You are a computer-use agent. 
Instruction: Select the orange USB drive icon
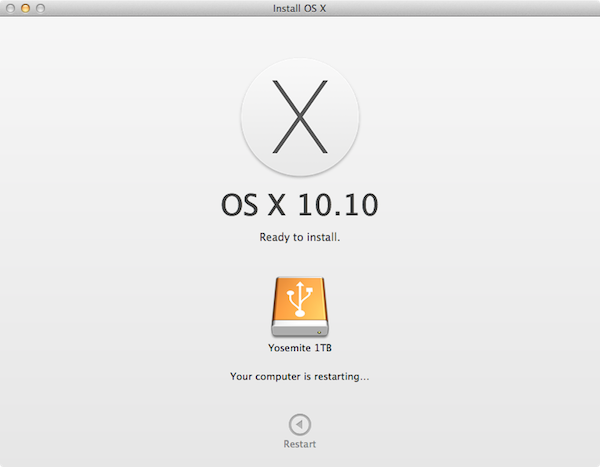pos(300,307)
